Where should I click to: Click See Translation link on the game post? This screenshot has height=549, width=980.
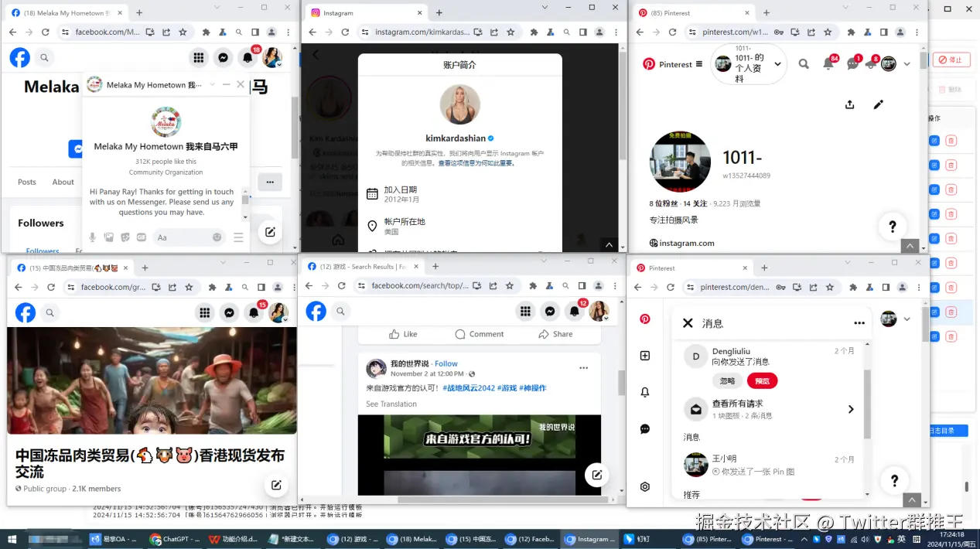pos(391,404)
